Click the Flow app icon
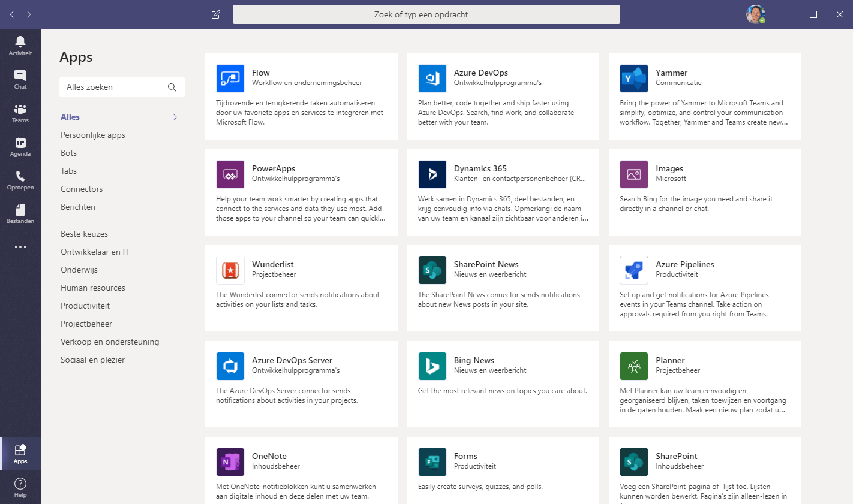The height and width of the screenshot is (504, 853). [x=230, y=79]
